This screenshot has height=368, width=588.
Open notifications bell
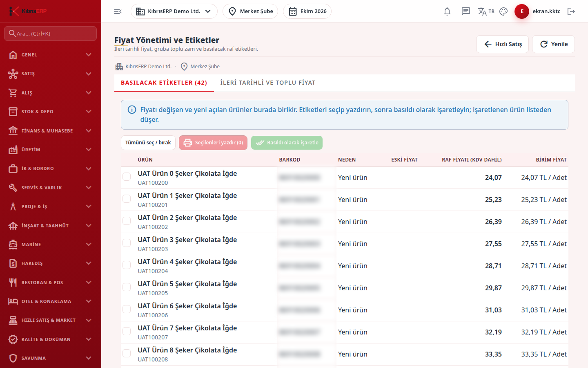coord(447,11)
